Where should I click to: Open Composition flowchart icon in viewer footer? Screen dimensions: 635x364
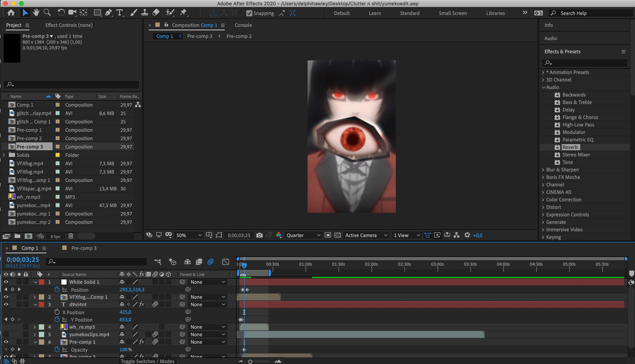click(x=456, y=235)
